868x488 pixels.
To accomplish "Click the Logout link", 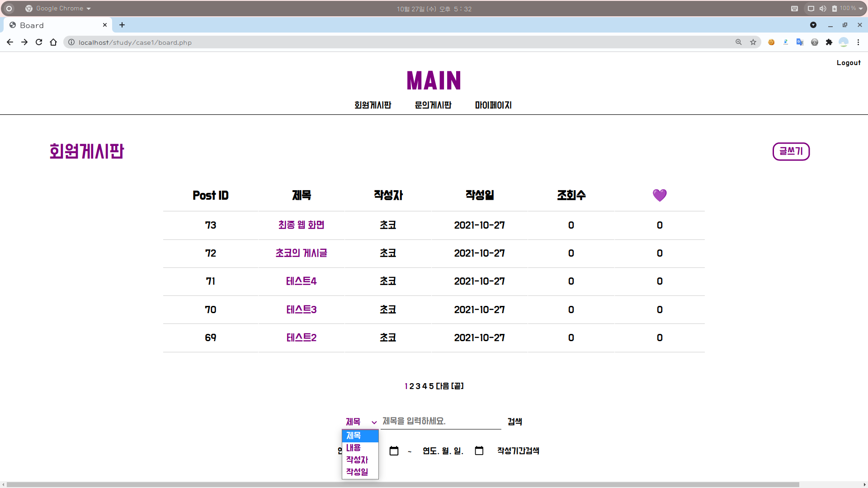I will pyautogui.click(x=849, y=63).
